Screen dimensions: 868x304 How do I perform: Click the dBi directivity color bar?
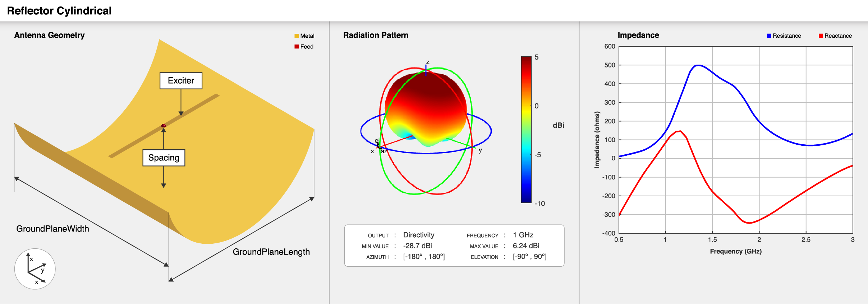pyautogui.click(x=526, y=130)
